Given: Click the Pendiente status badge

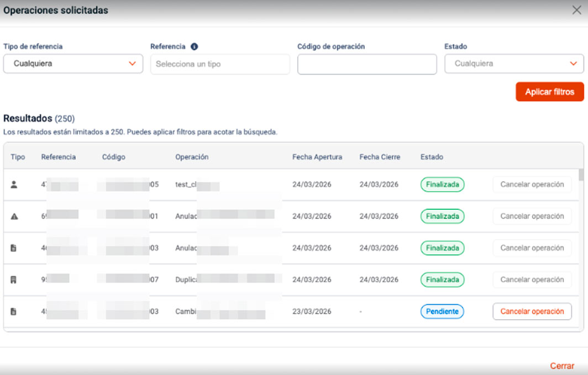Looking at the screenshot, I should pos(442,311).
